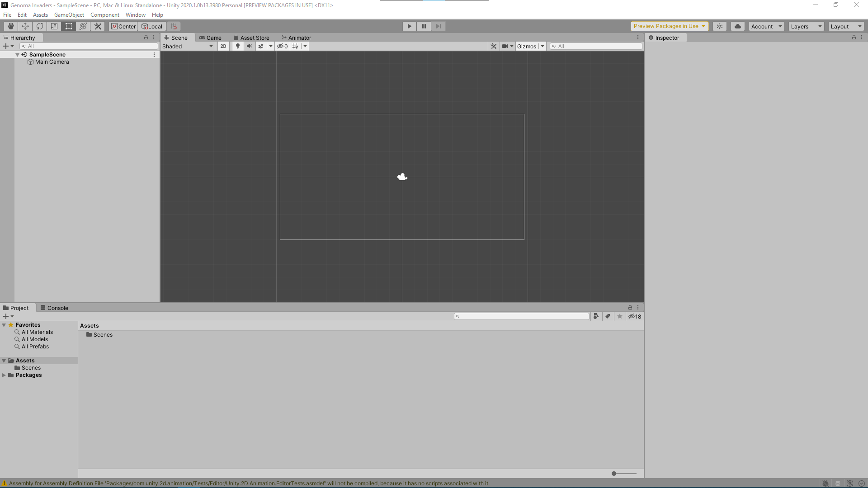Screen dimensions: 868x488
Task: Toggle Center pivot mode
Action: [x=123, y=26]
